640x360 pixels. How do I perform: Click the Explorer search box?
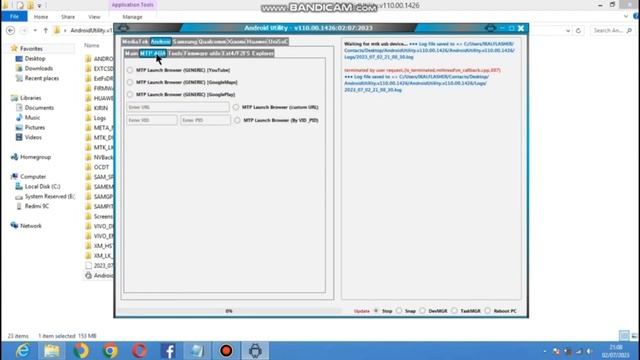click(x=612, y=31)
